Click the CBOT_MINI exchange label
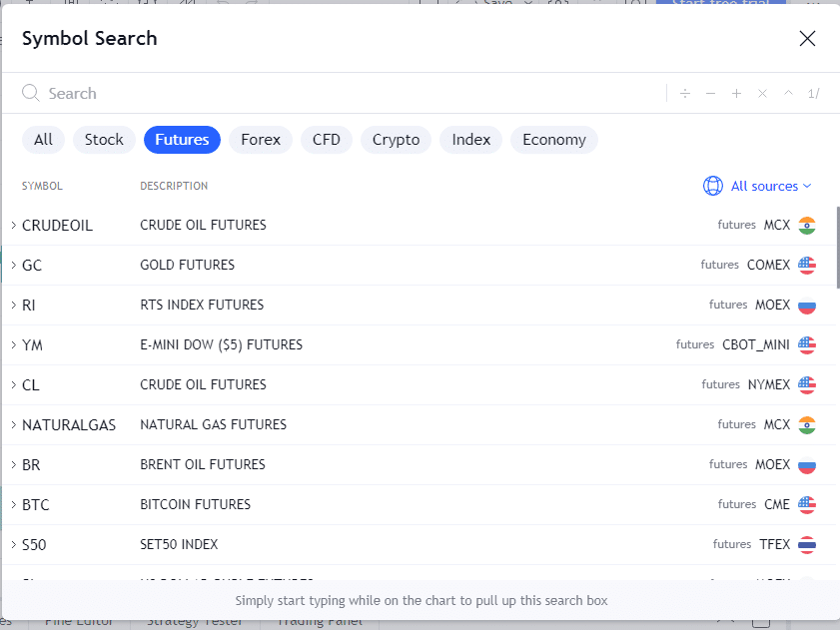Screen dimensions: 840x630 pyautogui.click(x=756, y=345)
